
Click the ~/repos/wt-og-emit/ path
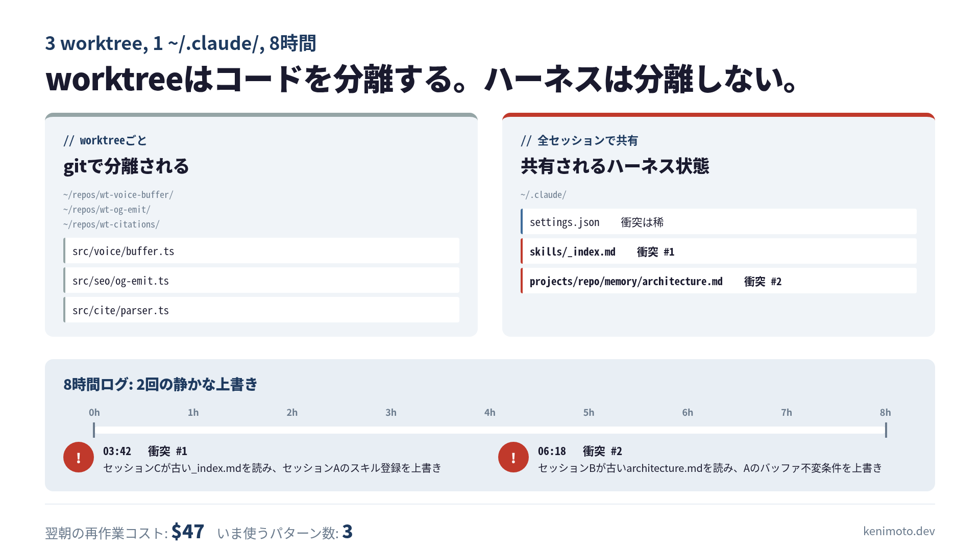point(107,210)
